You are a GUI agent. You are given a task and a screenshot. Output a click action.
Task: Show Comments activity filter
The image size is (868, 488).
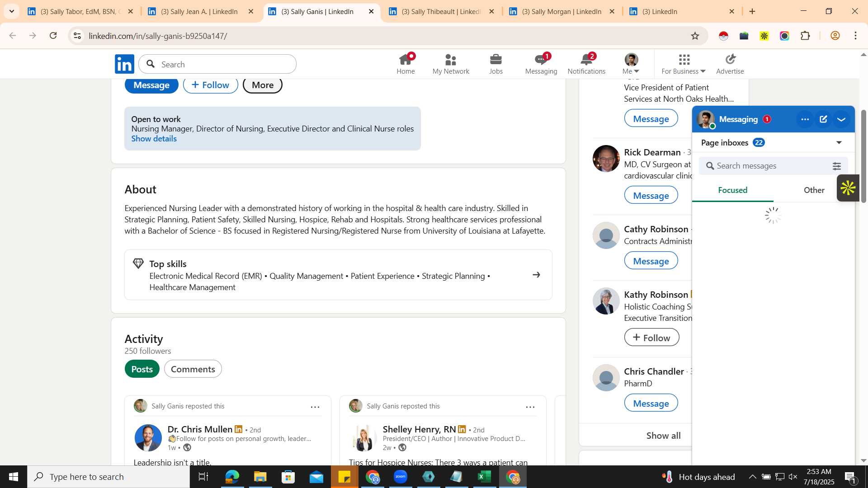193,369
